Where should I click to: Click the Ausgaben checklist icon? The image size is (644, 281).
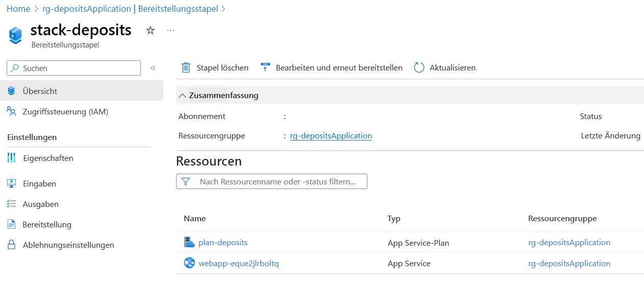[x=12, y=204]
